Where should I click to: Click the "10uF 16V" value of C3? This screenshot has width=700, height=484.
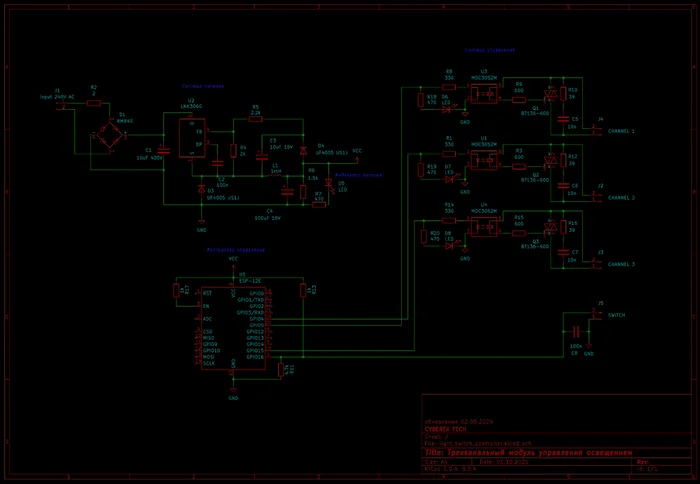(x=281, y=147)
